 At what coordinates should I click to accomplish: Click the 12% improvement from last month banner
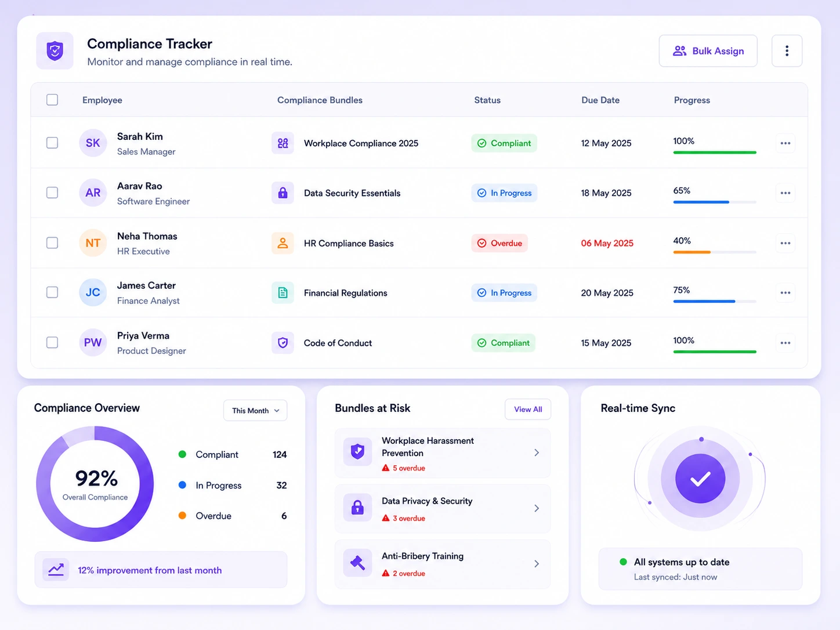pyautogui.click(x=161, y=570)
